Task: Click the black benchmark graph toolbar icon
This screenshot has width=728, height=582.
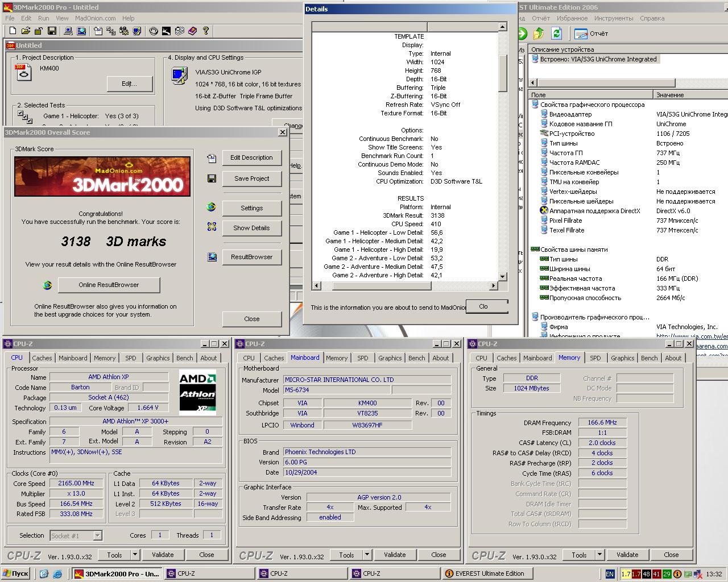Action: (166, 31)
